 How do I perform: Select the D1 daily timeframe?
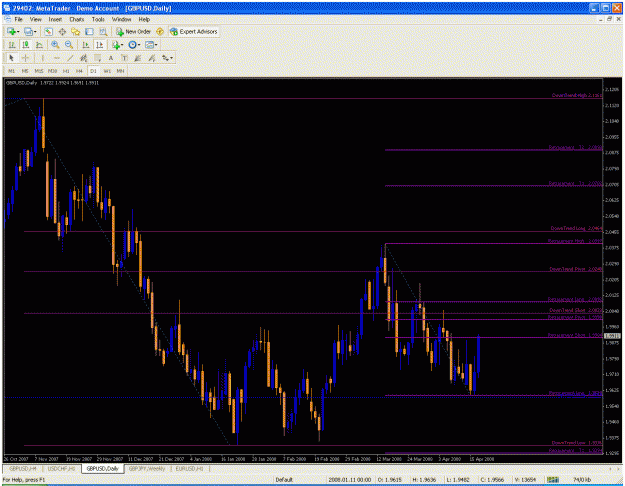click(93, 71)
